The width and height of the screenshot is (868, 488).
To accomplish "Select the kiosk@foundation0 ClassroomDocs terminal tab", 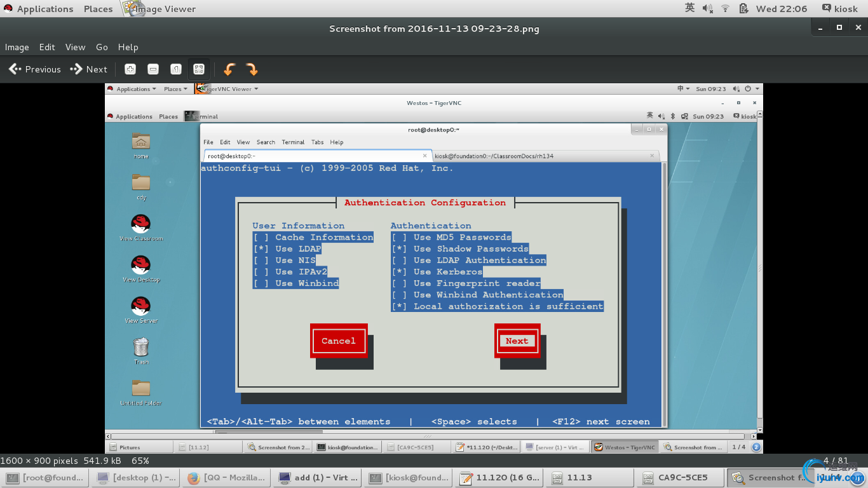I will coord(546,156).
